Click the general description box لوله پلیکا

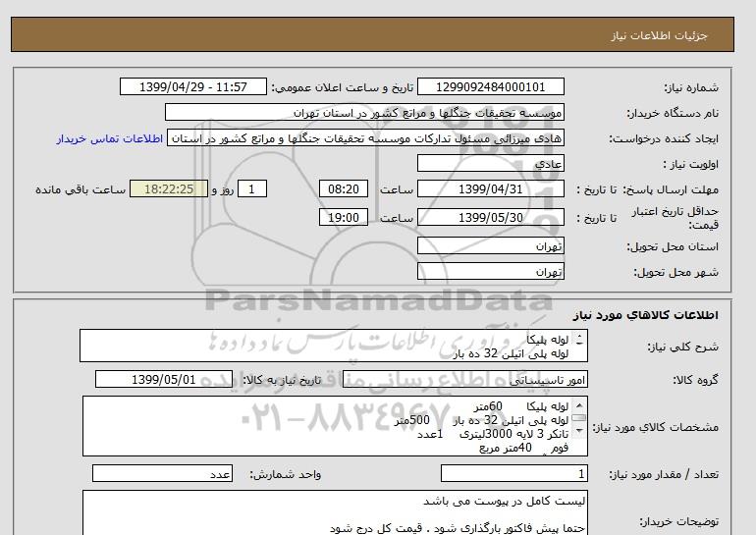tap(334, 347)
